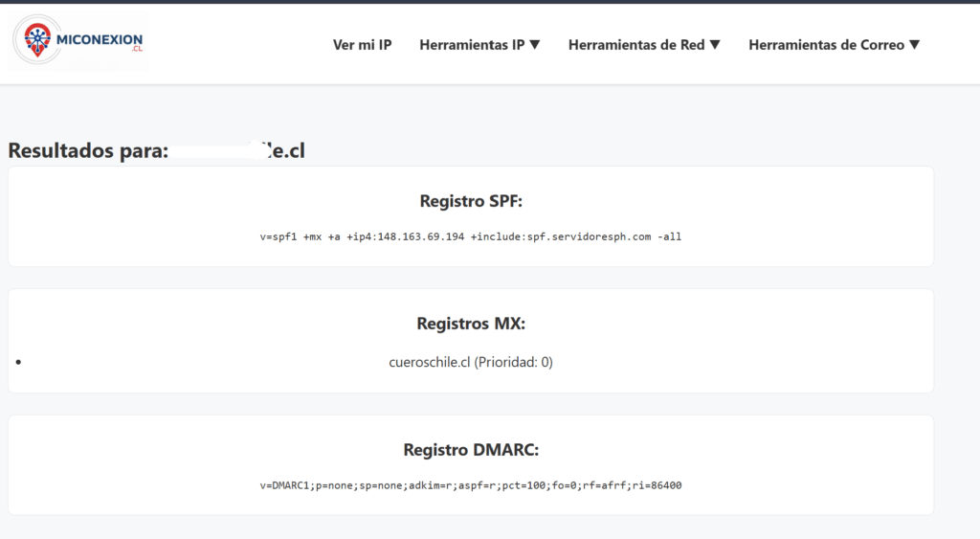Click the triangle after Herramientas de Correo

pos(914,45)
